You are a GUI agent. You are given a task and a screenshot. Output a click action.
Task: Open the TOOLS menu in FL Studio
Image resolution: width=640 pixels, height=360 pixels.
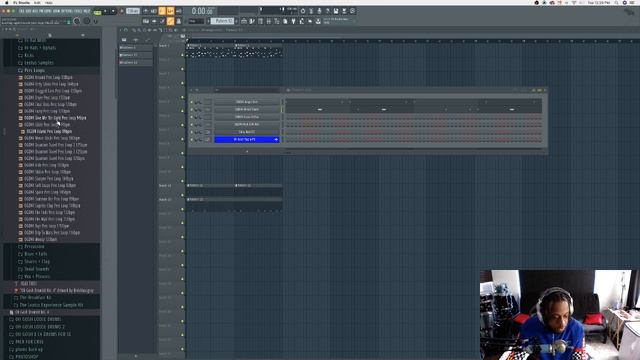point(78,11)
